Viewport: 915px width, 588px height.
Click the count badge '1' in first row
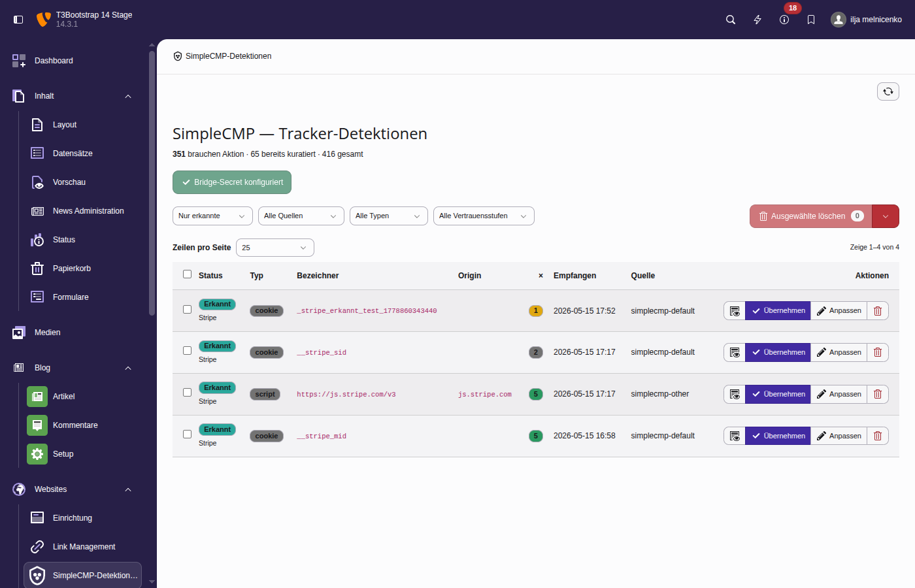[536, 311]
